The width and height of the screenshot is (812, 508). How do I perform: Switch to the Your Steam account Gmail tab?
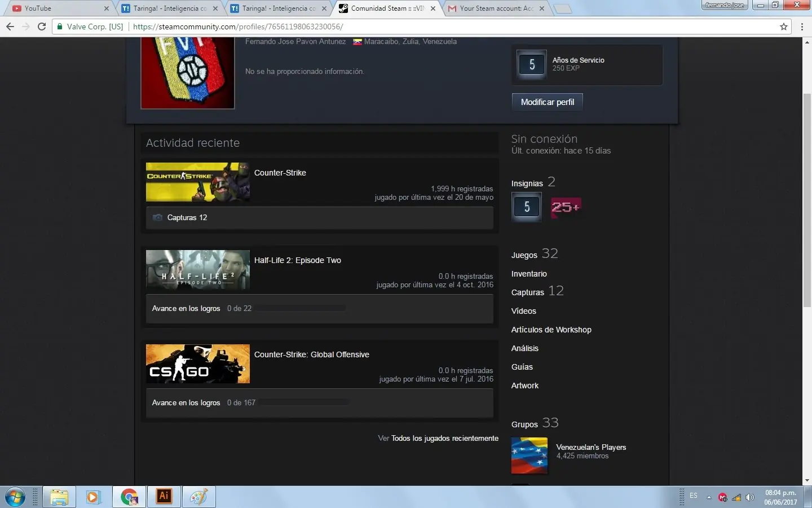(x=496, y=8)
